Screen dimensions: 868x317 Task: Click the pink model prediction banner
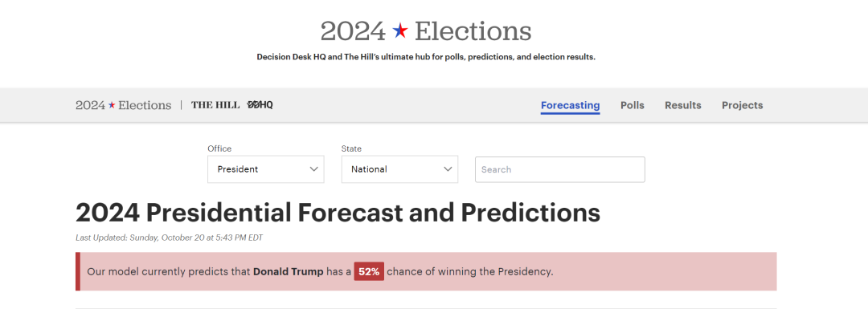pyautogui.click(x=426, y=271)
